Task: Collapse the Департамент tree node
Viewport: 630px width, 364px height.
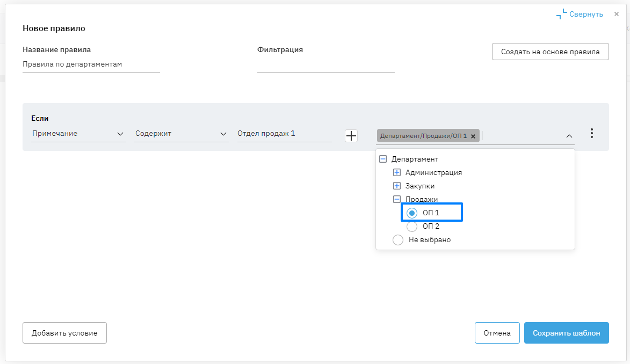Action: pos(383,159)
